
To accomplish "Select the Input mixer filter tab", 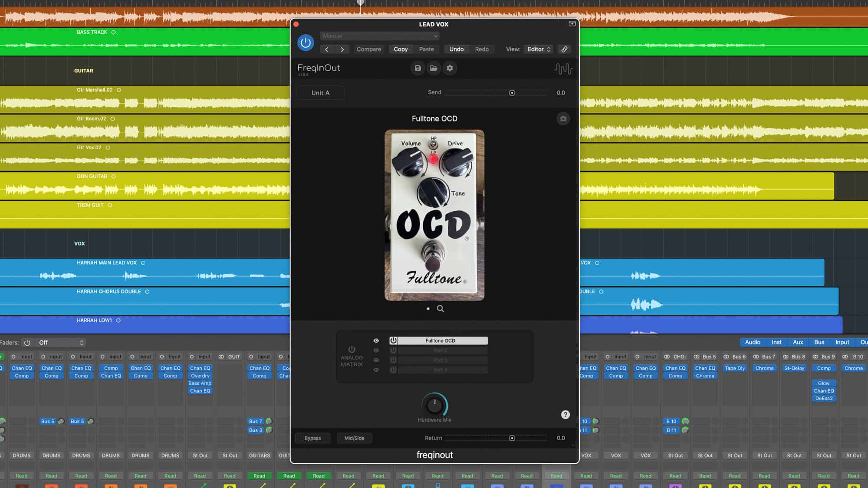I will (x=842, y=342).
